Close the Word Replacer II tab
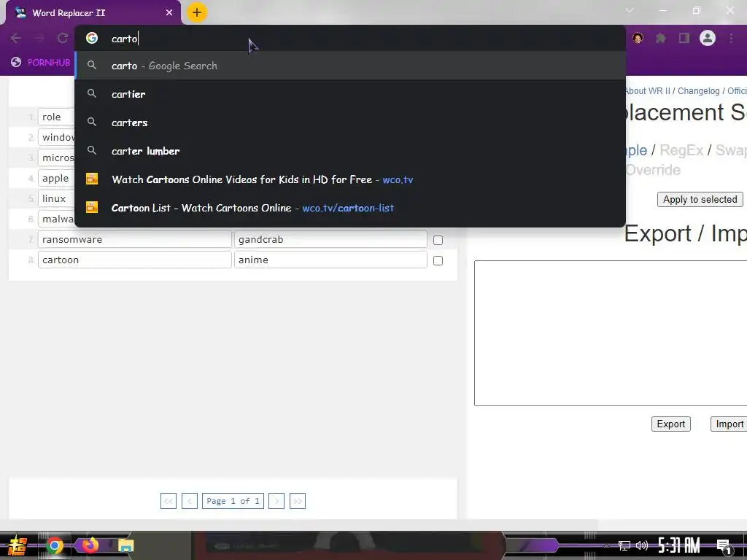This screenshot has height=560, width=747. click(169, 13)
